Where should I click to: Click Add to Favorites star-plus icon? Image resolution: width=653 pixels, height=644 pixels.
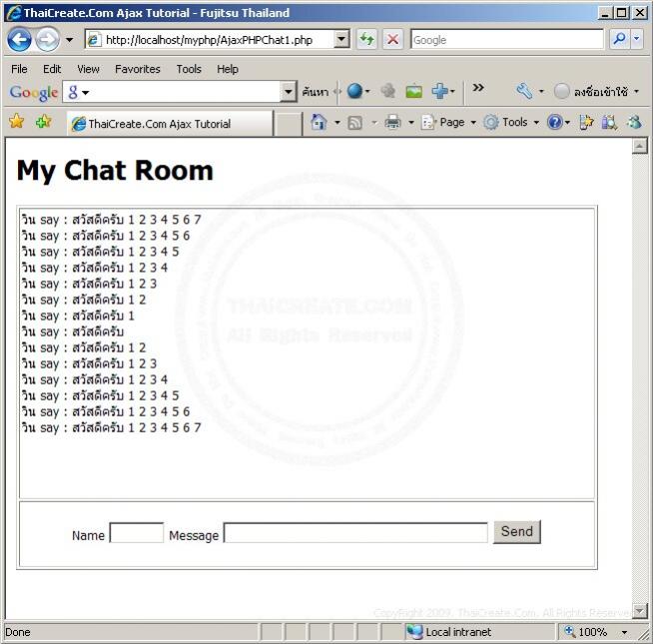coord(43,121)
